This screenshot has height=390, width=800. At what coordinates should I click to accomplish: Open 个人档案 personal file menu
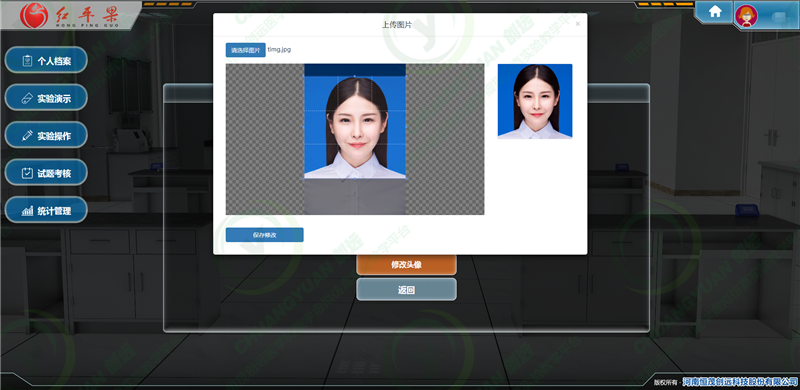(46, 60)
